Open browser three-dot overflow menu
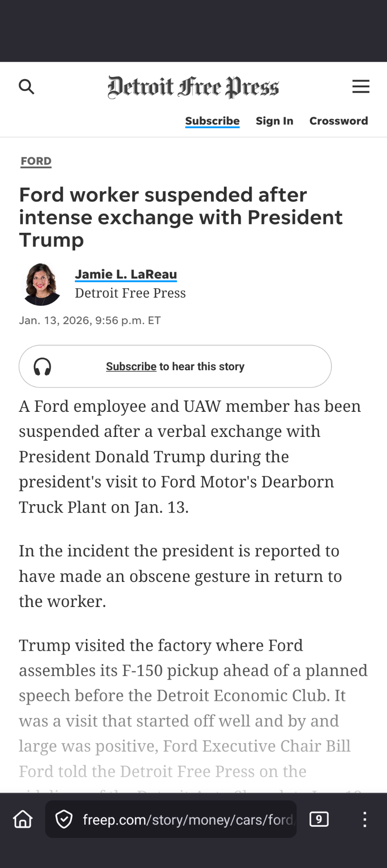This screenshot has width=387, height=868. [365, 820]
